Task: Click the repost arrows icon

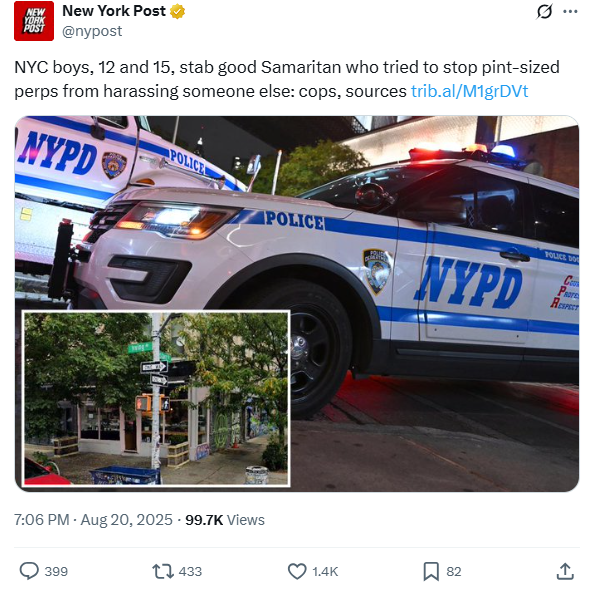Action: click(x=163, y=571)
